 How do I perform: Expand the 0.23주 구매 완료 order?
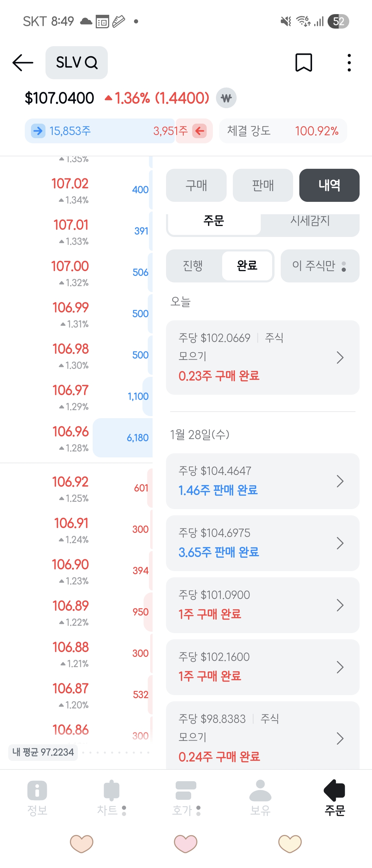click(262, 358)
